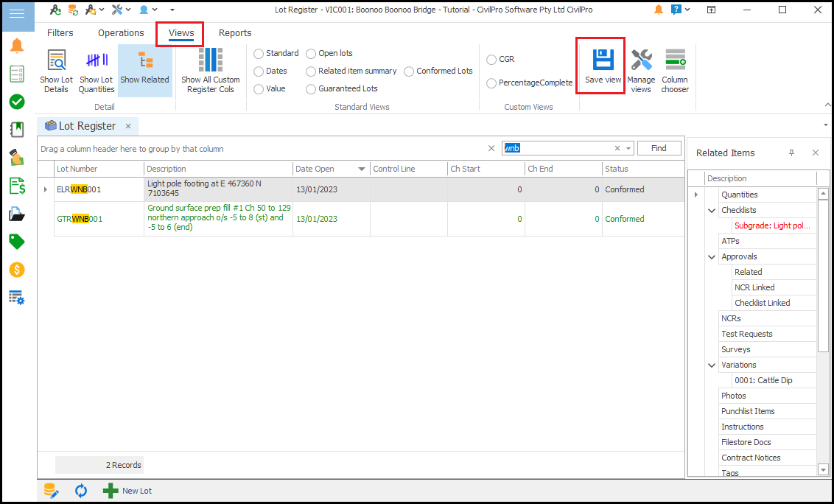834x504 pixels.
Task: Close the search panel X
Action: click(491, 149)
